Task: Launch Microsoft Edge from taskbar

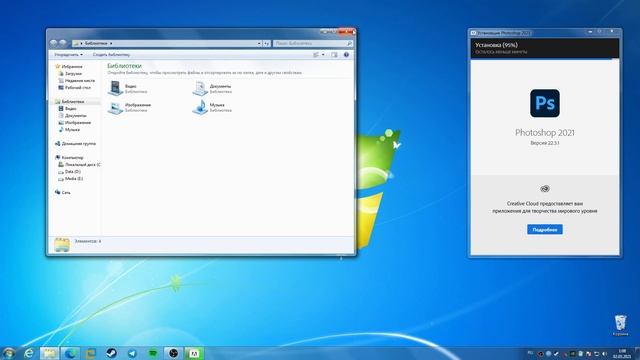Action: click(70, 353)
